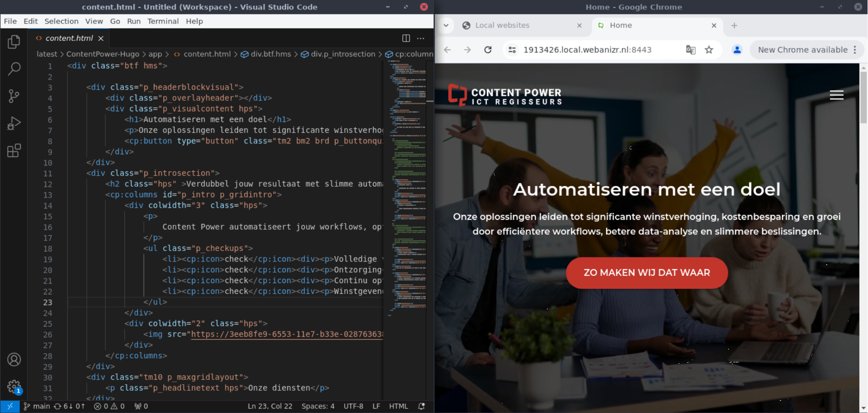
Task: Click line number 23 in the gutter
Action: point(47,303)
